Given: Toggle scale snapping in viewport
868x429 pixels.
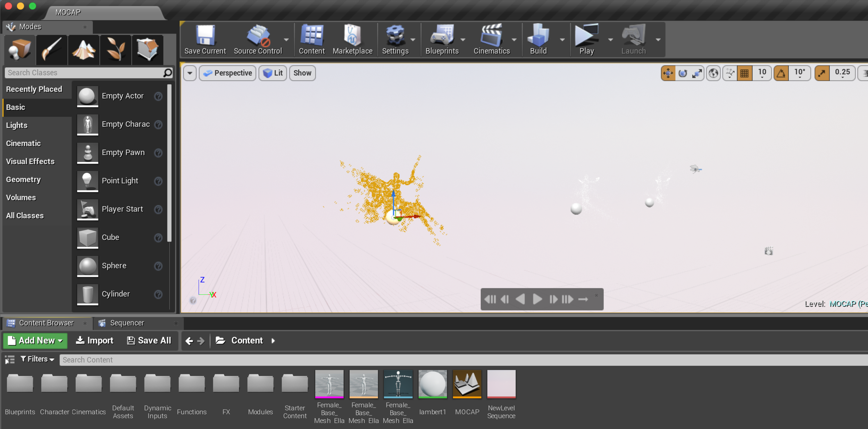Looking at the screenshot, I should 822,73.
